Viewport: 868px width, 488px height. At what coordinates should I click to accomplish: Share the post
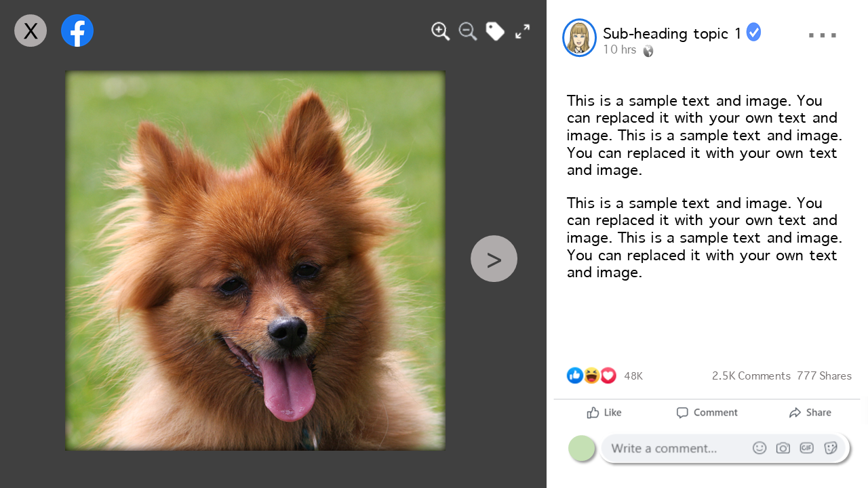(x=810, y=413)
